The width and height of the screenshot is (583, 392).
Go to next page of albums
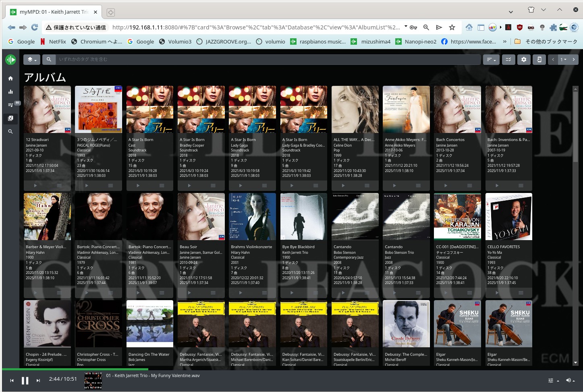(x=574, y=60)
